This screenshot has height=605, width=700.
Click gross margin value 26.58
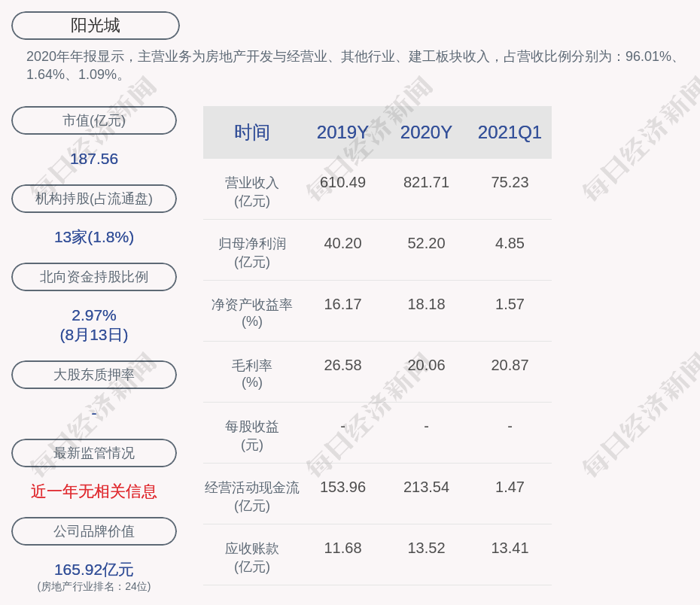coord(342,365)
